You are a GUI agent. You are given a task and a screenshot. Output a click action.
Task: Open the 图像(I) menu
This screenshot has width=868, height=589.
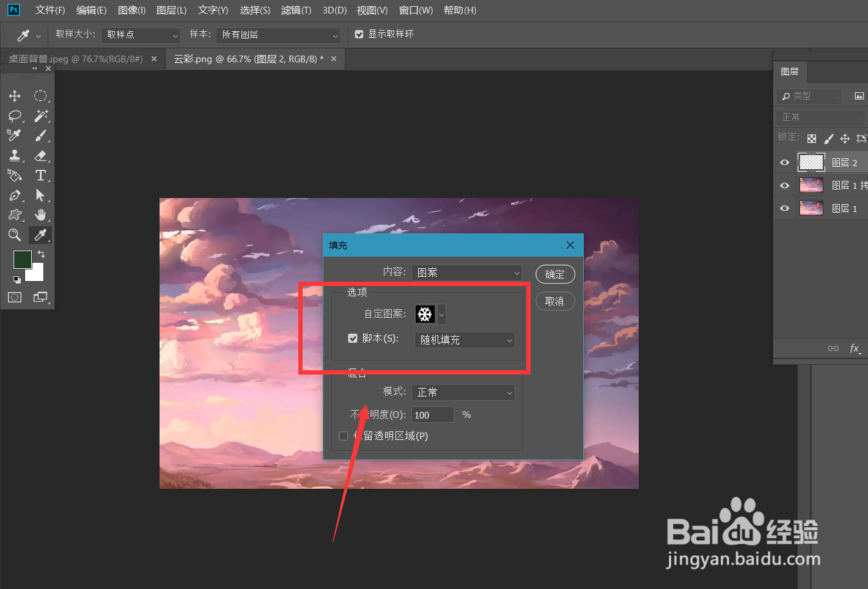click(131, 10)
